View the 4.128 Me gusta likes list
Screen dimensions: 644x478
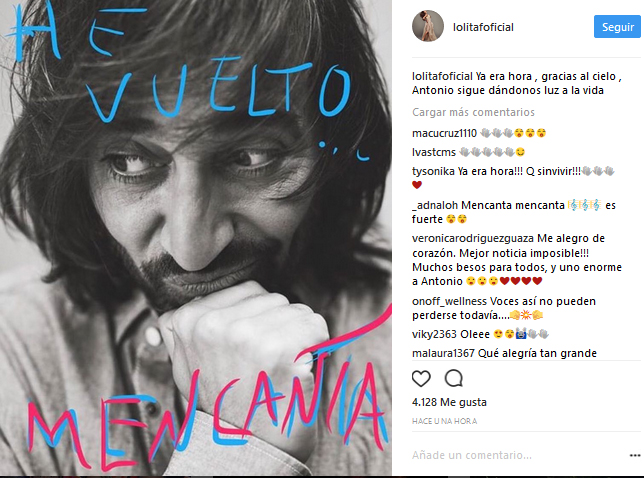click(x=449, y=402)
